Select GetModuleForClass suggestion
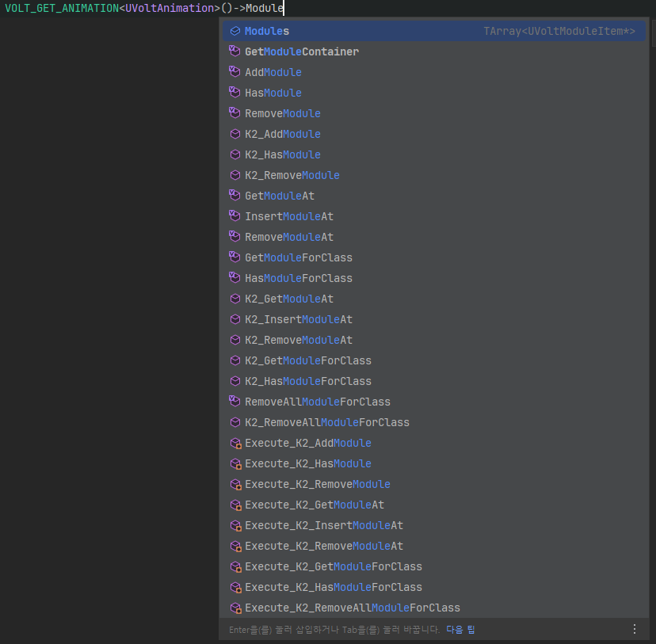Screen dimensions: 656x644 (x=298, y=257)
